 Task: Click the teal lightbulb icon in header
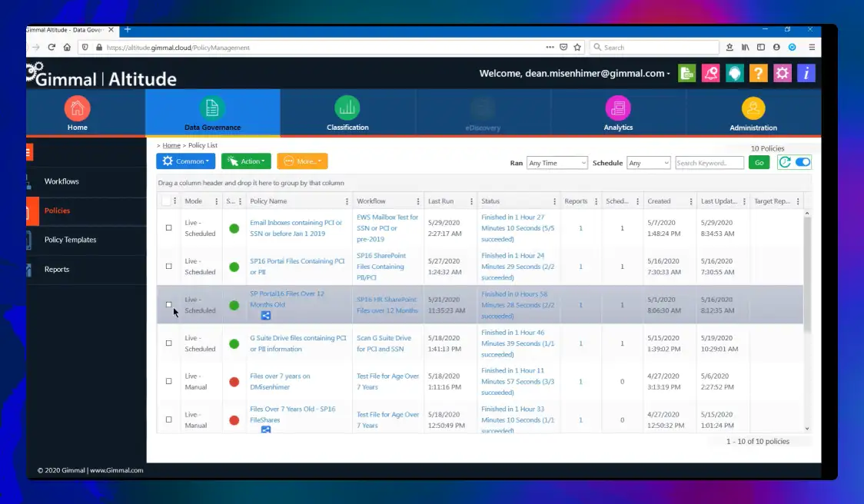pos(735,73)
